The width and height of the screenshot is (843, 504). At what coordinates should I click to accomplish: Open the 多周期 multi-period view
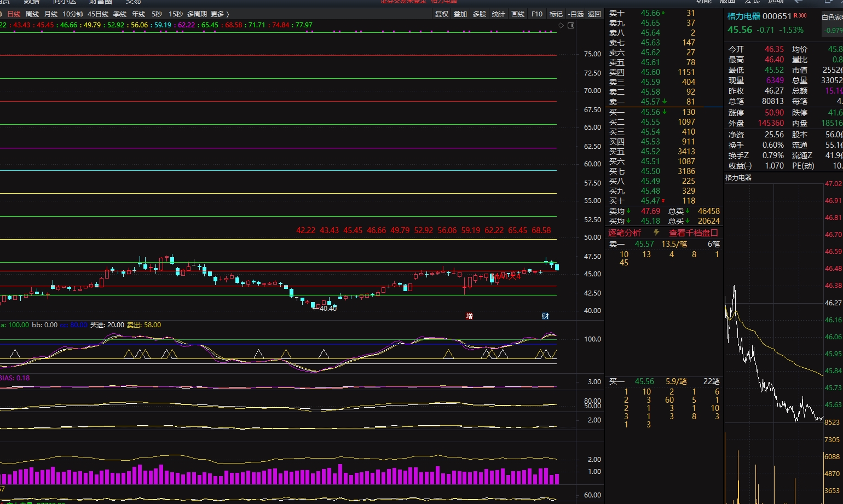point(197,14)
